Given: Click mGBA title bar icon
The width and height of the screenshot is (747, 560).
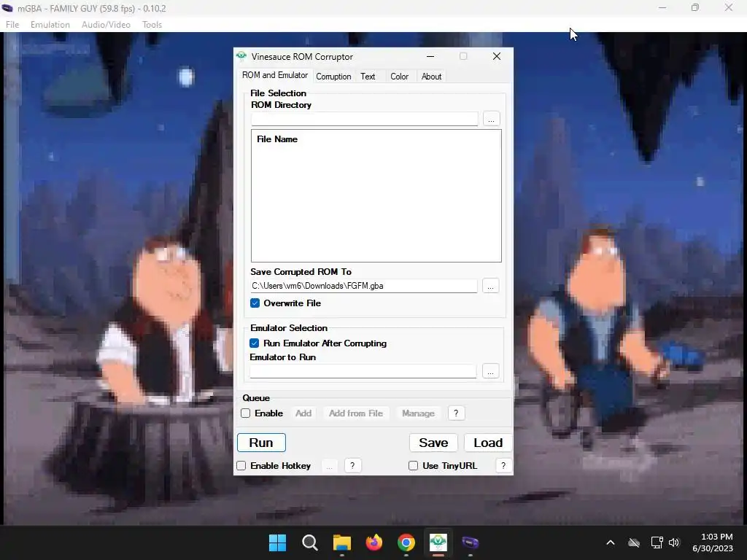Looking at the screenshot, I should point(7,8).
